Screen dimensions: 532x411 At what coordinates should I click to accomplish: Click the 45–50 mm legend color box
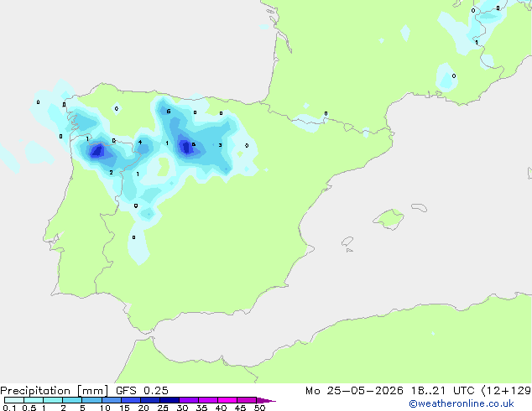pyautogui.click(x=247, y=400)
